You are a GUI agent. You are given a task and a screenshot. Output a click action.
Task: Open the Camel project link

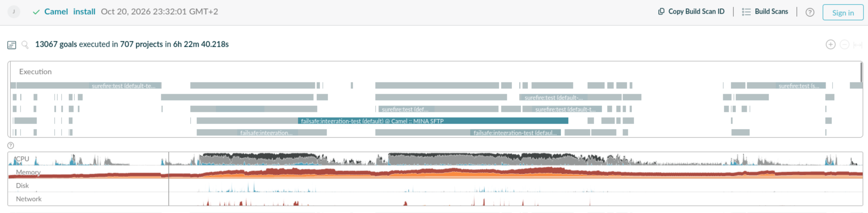pos(56,12)
